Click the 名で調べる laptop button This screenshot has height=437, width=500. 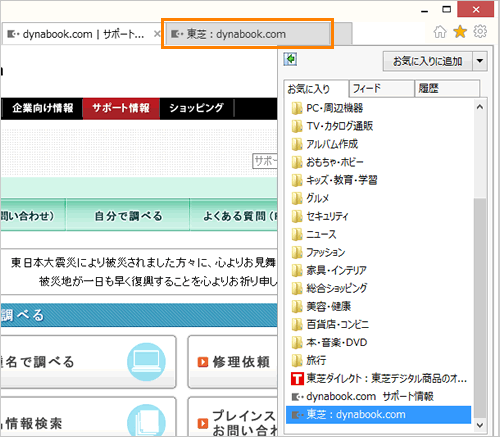pos(88,362)
